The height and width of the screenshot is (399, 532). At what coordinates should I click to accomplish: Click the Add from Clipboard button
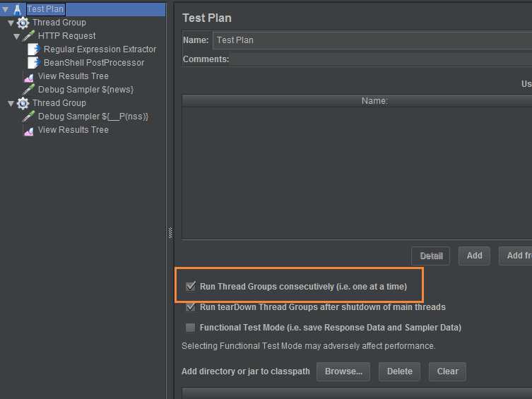point(515,256)
